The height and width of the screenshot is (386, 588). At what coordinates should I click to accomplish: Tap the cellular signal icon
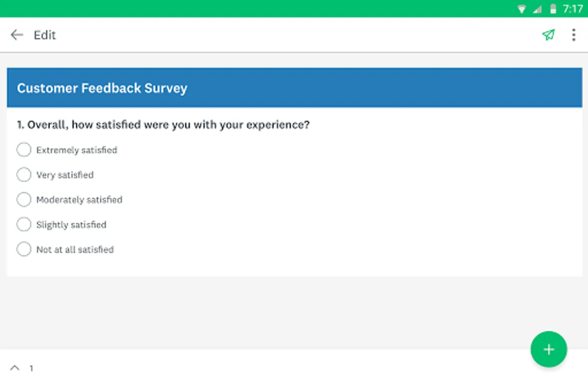click(x=537, y=9)
